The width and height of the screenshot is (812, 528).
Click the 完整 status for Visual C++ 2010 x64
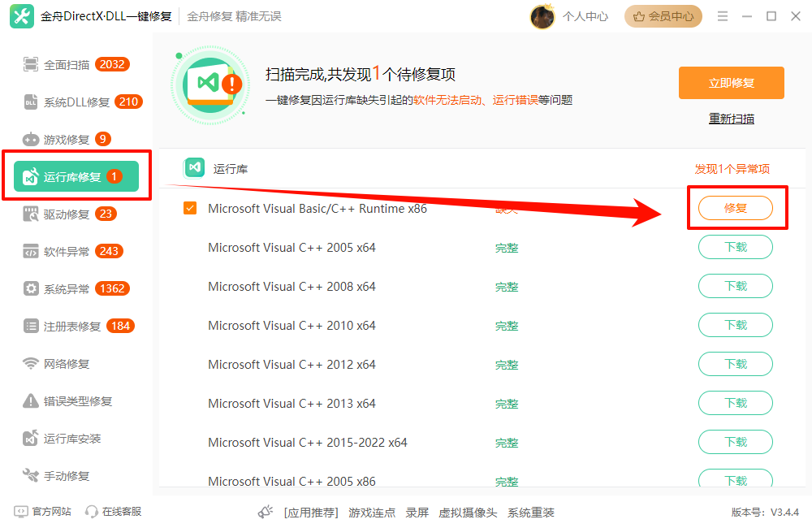pyautogui.click(x=507, y=326)
